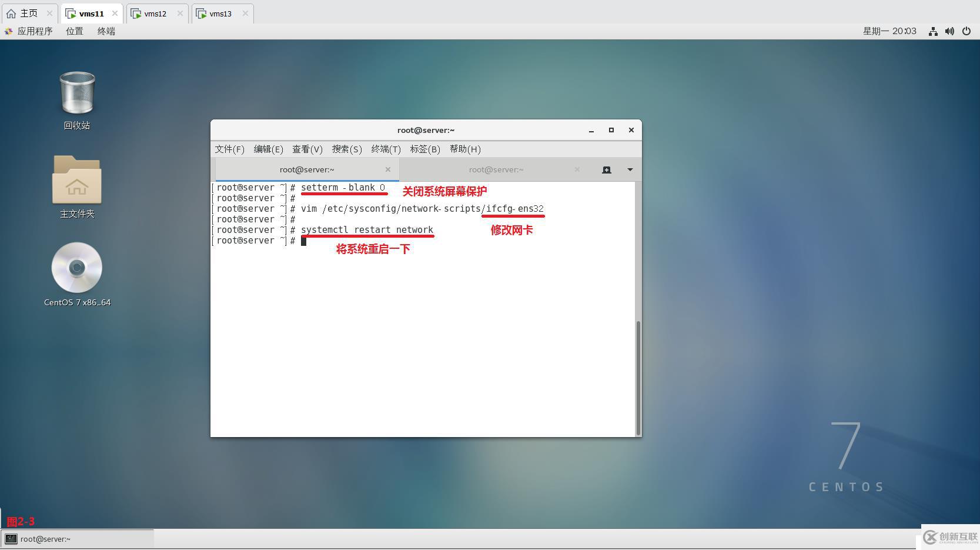Close the first root@server:~ terminal tab
Screen dimensions: 980x550
point(388,169)
